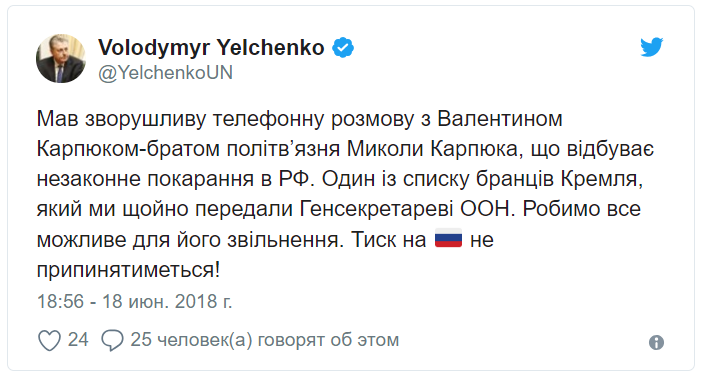Open Yelchenko's profile avatar photo
705x375 pixels.
click(x=61, y=58)
